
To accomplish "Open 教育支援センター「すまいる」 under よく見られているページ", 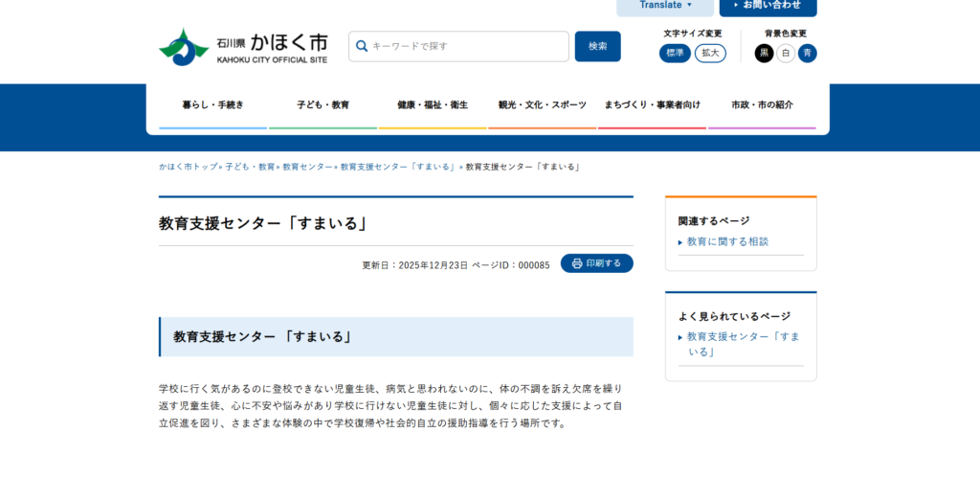I will (743, 344).
